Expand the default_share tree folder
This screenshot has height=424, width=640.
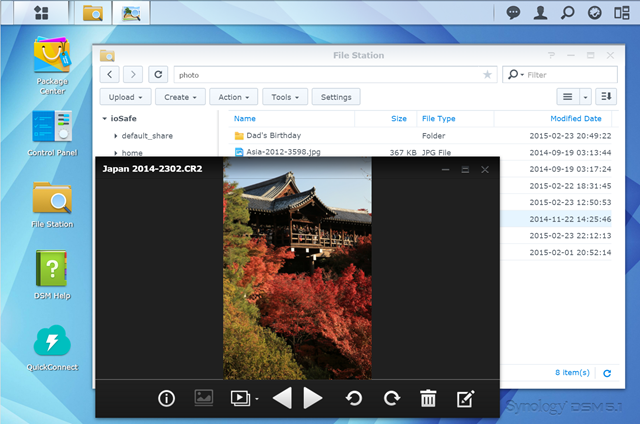(x=116, y=135)
